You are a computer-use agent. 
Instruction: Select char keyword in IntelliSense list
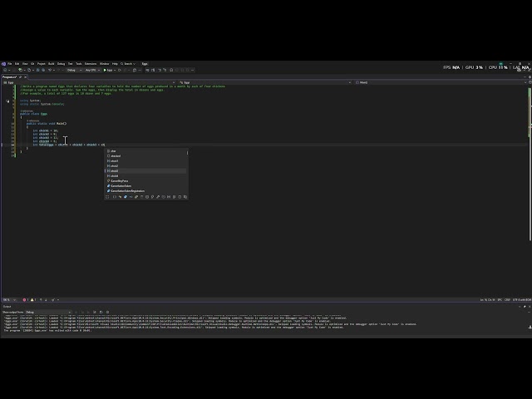click(x=146, y=151)
